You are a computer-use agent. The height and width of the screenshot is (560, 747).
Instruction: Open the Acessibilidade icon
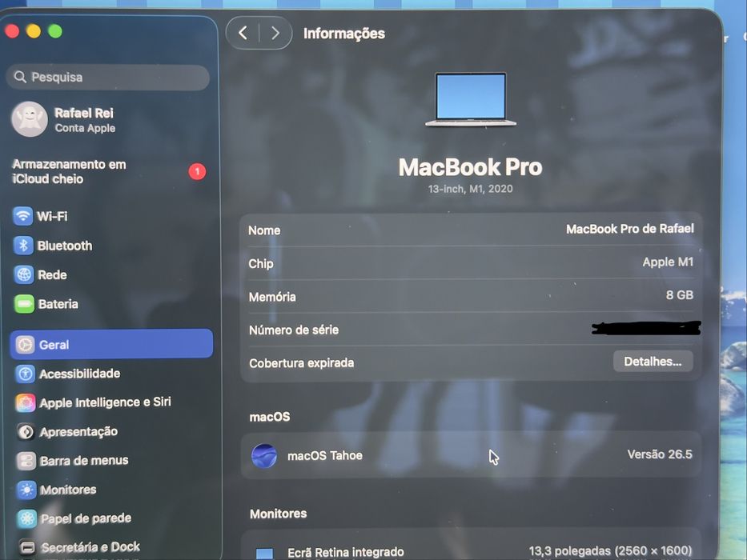click(26, 374)
